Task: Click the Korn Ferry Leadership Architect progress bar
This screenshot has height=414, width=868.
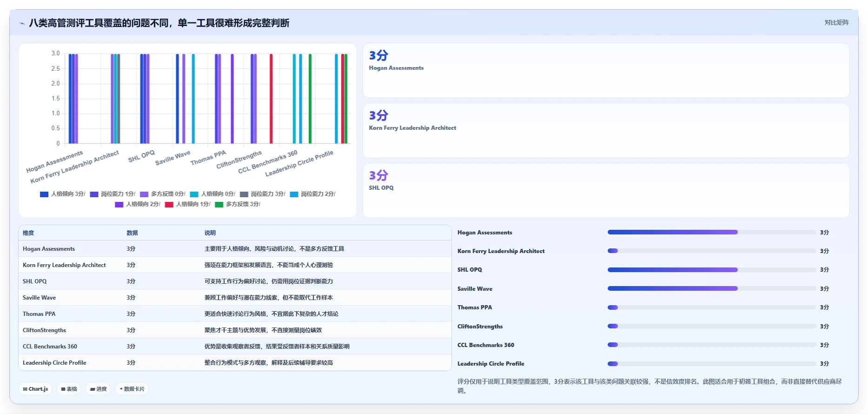Action: coord(712,251)
